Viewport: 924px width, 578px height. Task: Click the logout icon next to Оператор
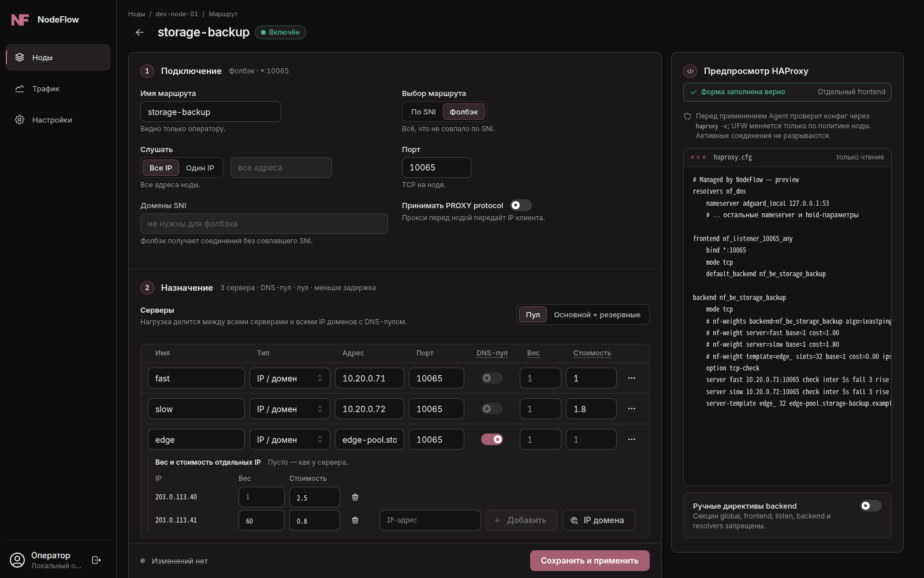pyautogui.click(x=96, y=560)
